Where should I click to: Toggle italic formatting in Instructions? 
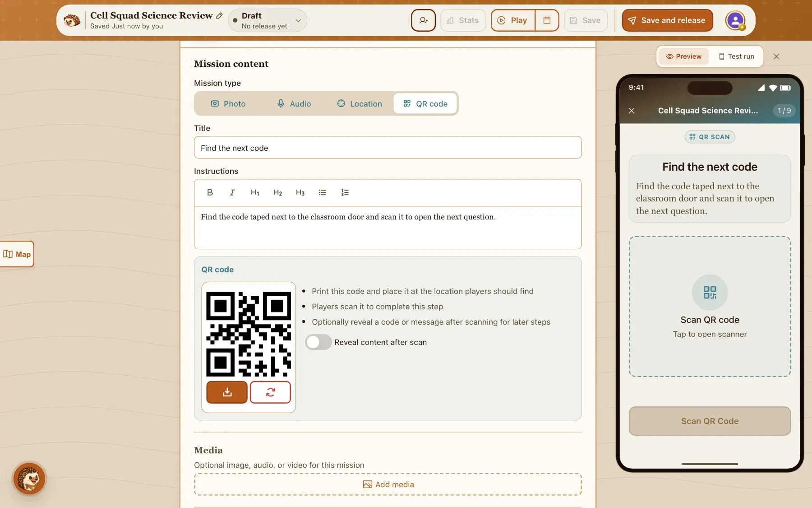coord(232,192)
